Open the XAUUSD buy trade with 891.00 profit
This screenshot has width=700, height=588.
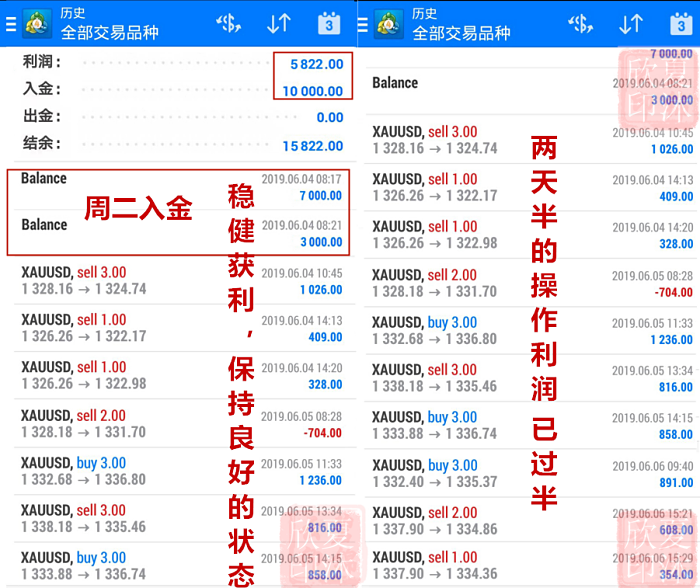click(532, 473)
